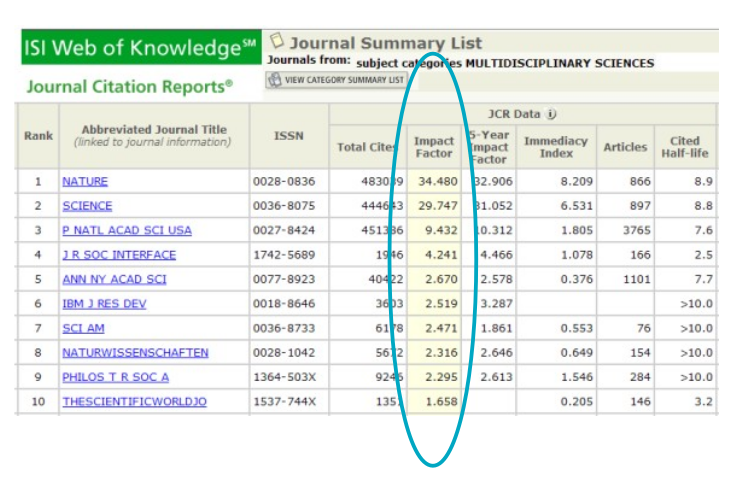Click the Cited Half-life column header
The width and height of the screenshot is (738, 479).
tap(685, 147)
